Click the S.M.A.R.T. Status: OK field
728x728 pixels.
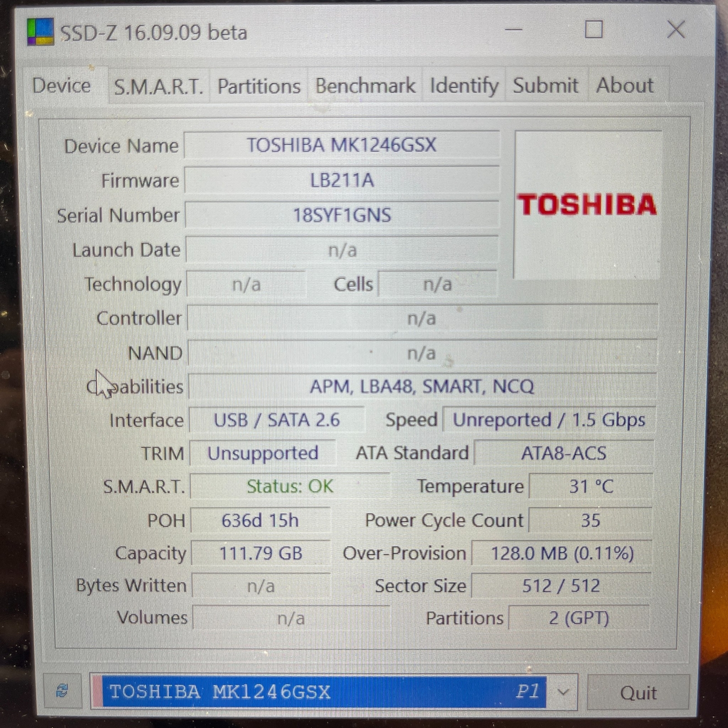290,486
